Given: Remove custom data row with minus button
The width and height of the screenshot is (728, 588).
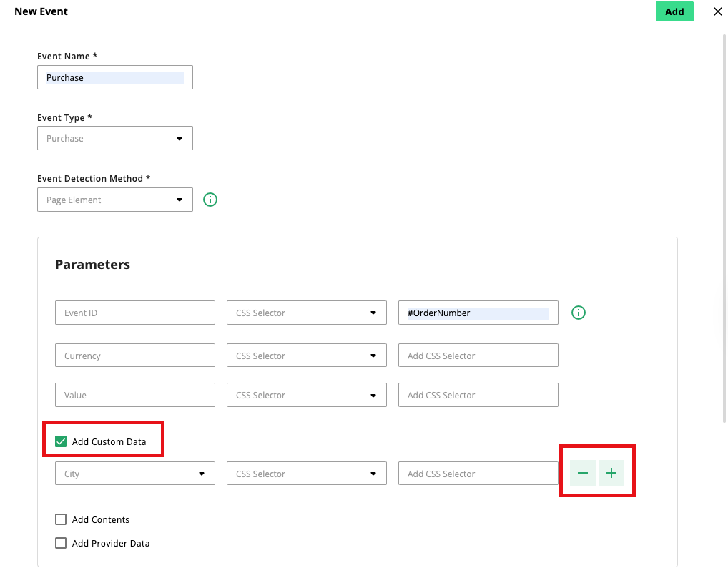Looking at the screenshot, I should (583, 474).
